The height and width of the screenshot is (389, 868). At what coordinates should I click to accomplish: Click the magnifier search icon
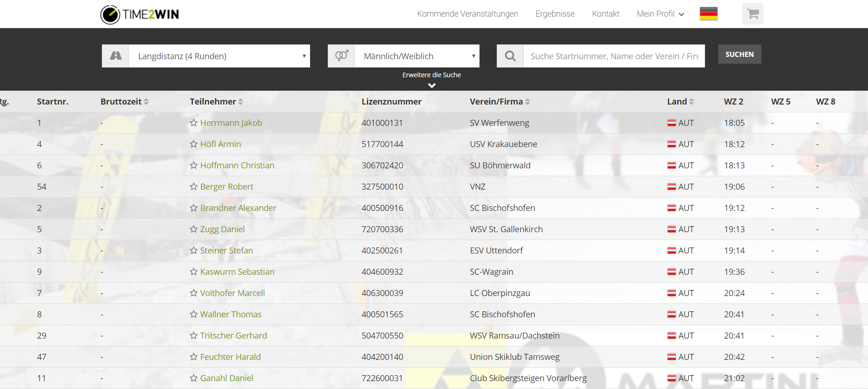pyautogui.click(x=510, y=56)
